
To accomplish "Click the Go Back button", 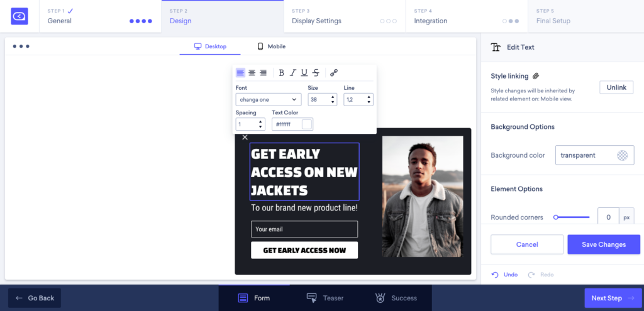I will (x=35, y=298).
